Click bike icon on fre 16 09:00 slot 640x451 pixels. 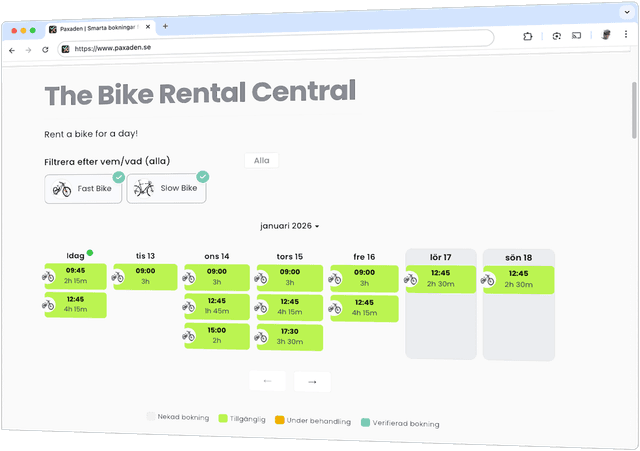pyautogui.click(x=335, y=279)
